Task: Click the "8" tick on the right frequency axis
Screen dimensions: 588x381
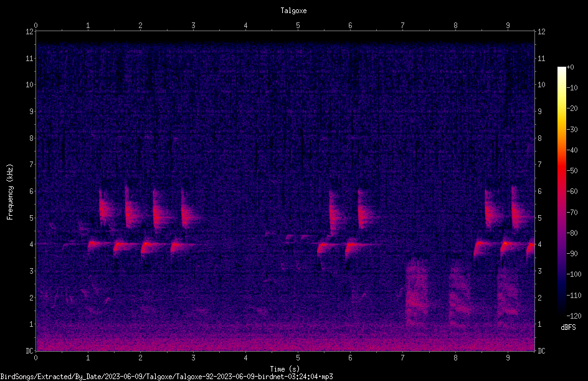Action: point(539,138)
